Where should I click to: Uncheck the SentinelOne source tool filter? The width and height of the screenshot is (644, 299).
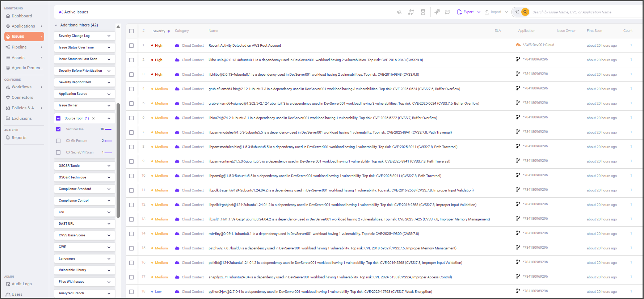coord(58,129)
